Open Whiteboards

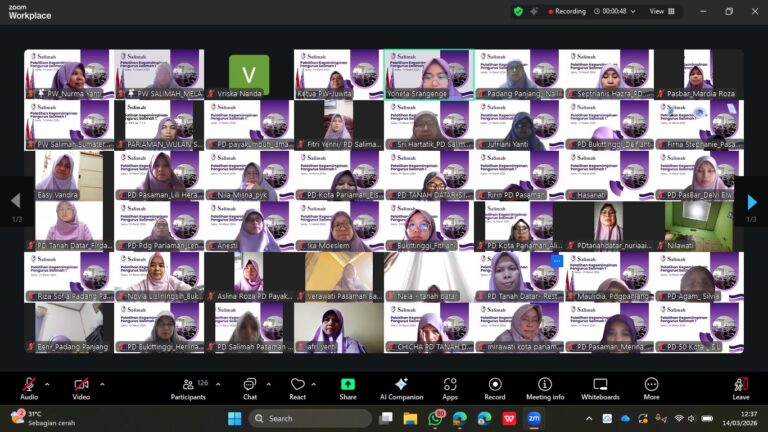tap(600, 388)
